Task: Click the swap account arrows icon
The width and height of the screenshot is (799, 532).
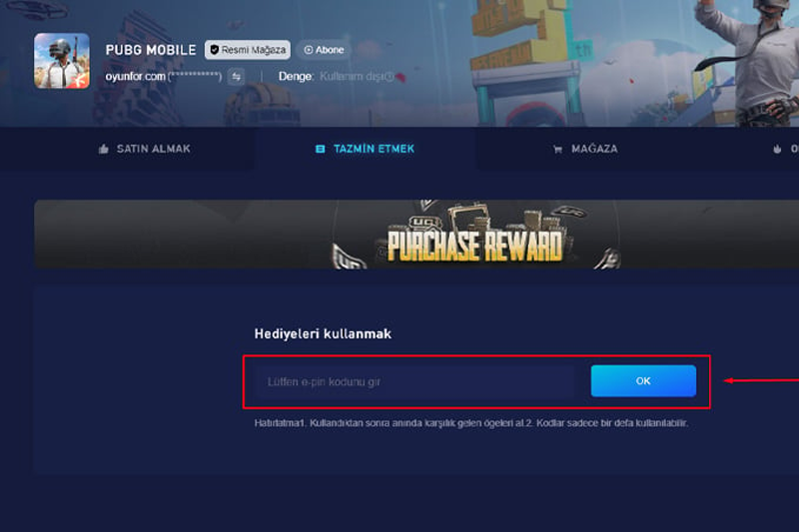Action: click(x=236, y=77)
